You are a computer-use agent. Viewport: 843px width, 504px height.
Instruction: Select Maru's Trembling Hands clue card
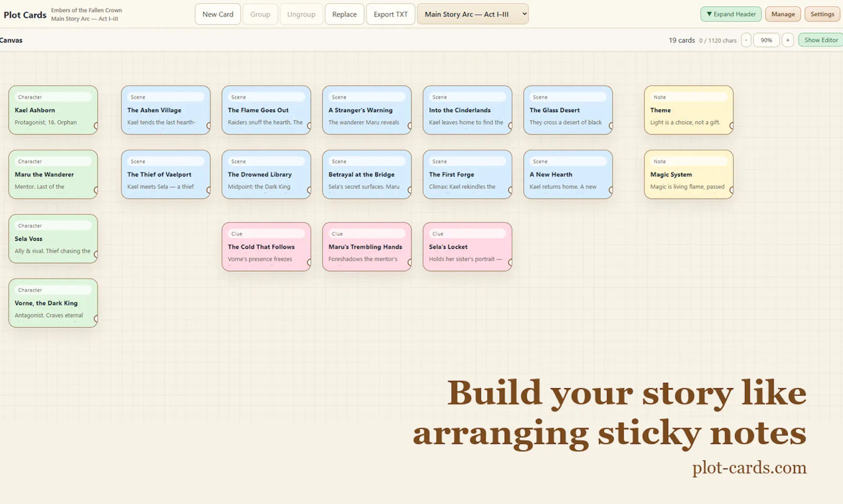pyautogui.click(x=367, y=246)
